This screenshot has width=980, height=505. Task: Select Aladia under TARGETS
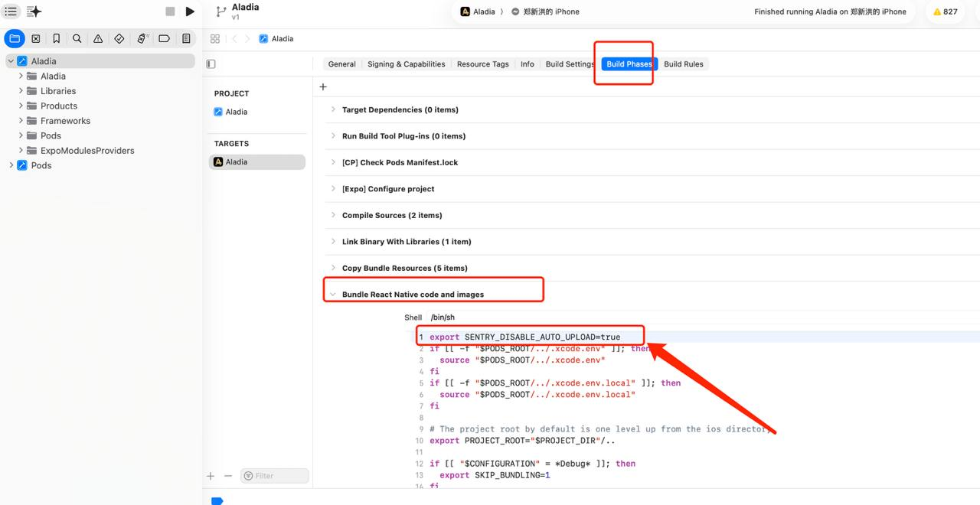click(257, 162)
